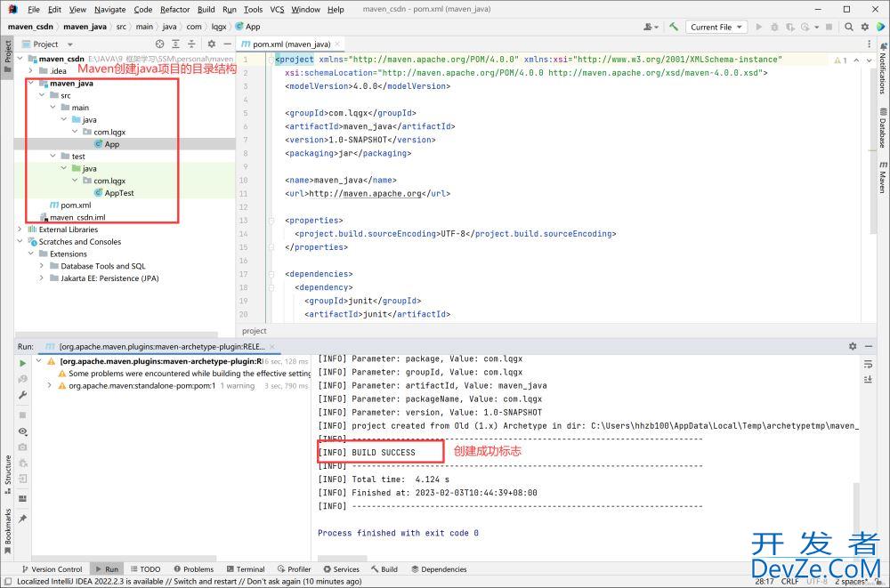Open the Terminal tool tab

click(x=246, y=568)
